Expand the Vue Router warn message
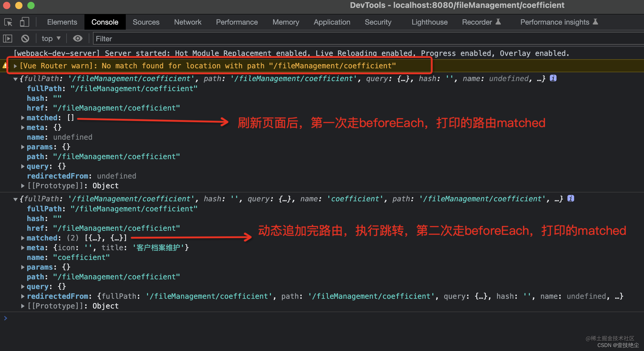 (15, 66)
